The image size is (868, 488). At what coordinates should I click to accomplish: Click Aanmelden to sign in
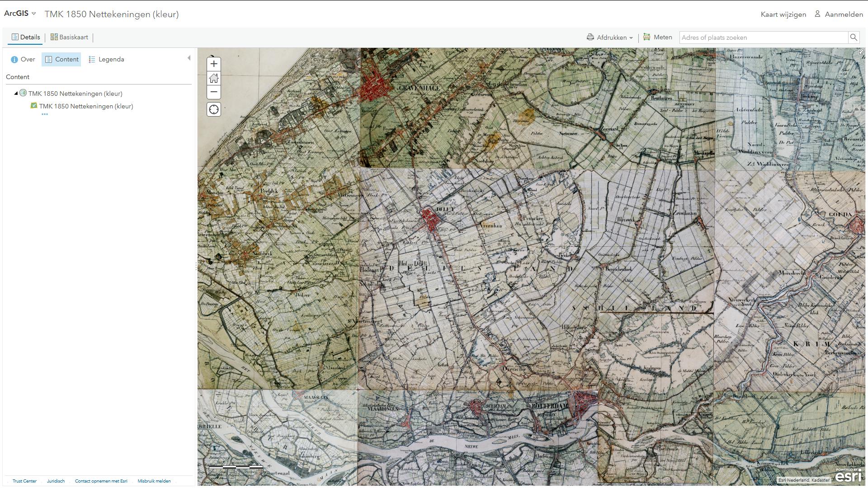click(844, 14)
